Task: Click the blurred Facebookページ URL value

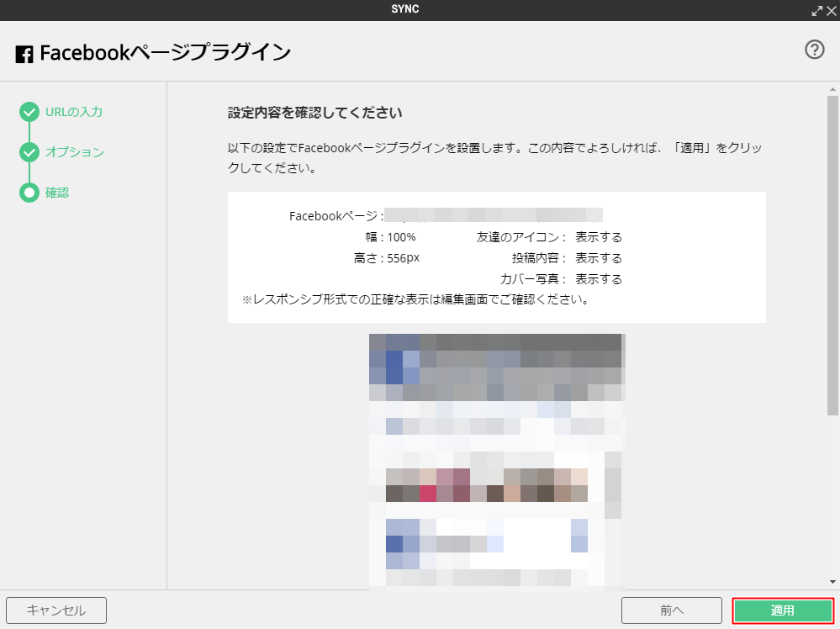Action: click(494, 214)
